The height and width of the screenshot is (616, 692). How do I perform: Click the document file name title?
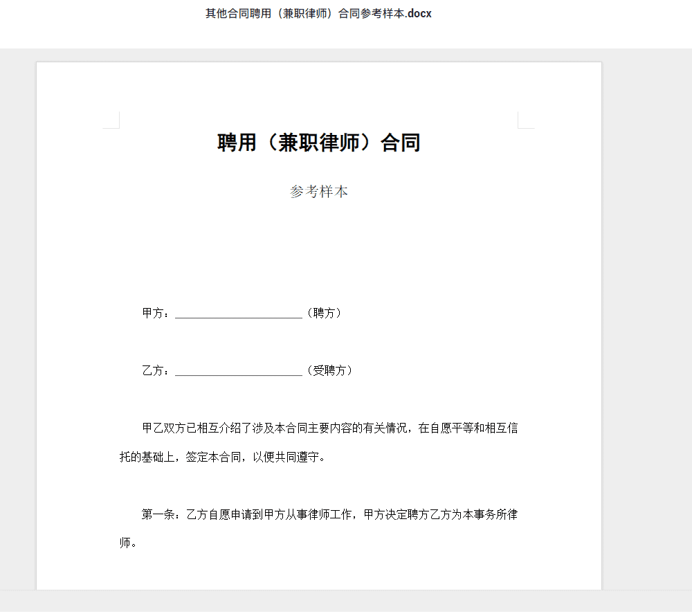click(318, 14)
